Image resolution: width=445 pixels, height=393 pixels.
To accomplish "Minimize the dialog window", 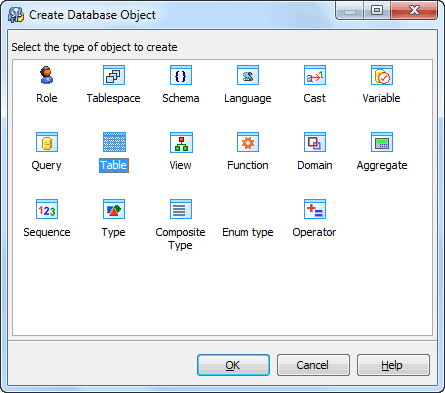I will coord(350,11).
